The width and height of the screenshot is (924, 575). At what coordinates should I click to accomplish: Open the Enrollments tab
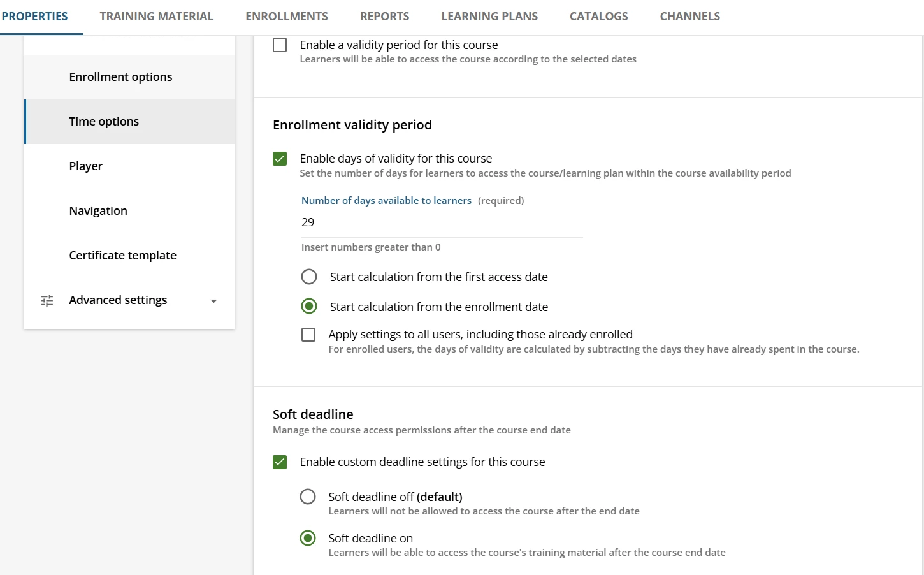[287, 17]
